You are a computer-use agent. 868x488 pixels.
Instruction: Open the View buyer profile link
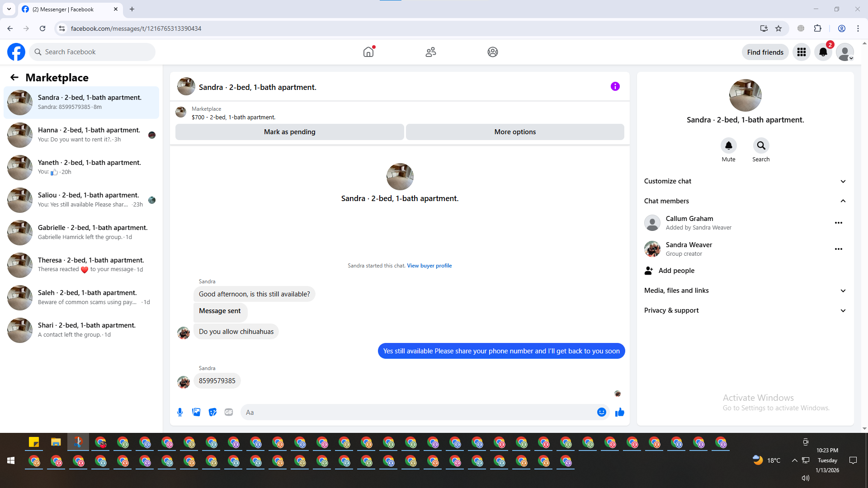[x=429, y=266]
